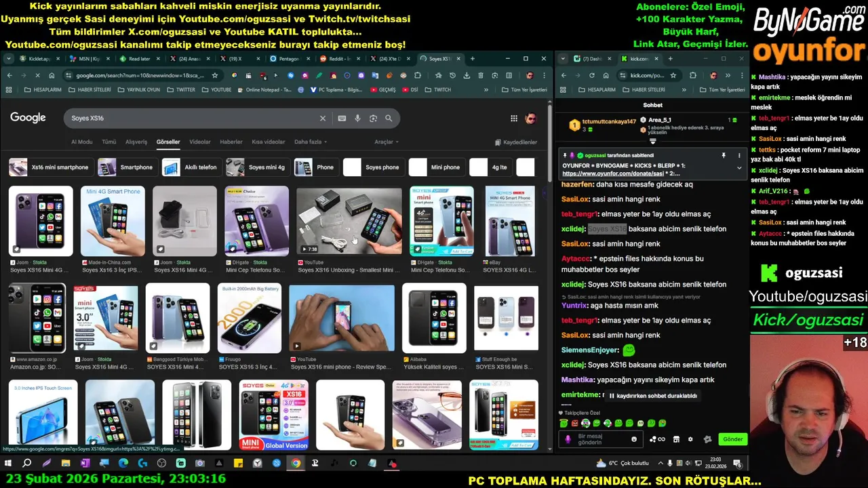Click username tctumuttcankaya147 in leaderboard
The width and height of the screenshot is (868, 488).
(x=609, y=121)
